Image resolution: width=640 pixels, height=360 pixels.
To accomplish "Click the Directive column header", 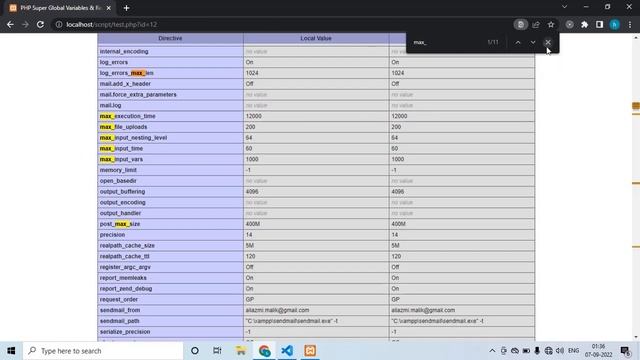I will pos(170,38).
